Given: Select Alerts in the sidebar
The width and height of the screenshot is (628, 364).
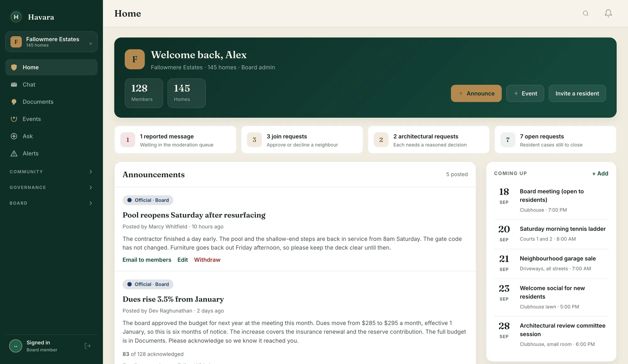Looking at the screenshot, I should pos(51,153).
